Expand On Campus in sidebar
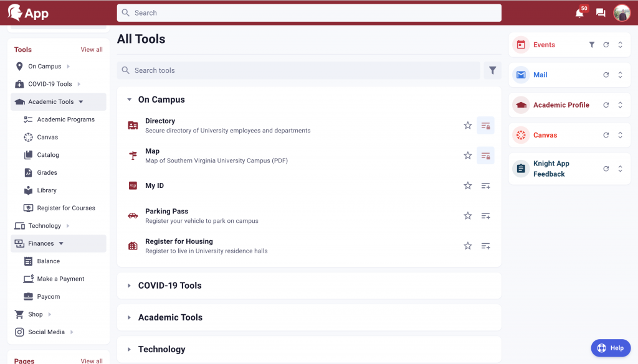638x364 pixels. point(69,66)
